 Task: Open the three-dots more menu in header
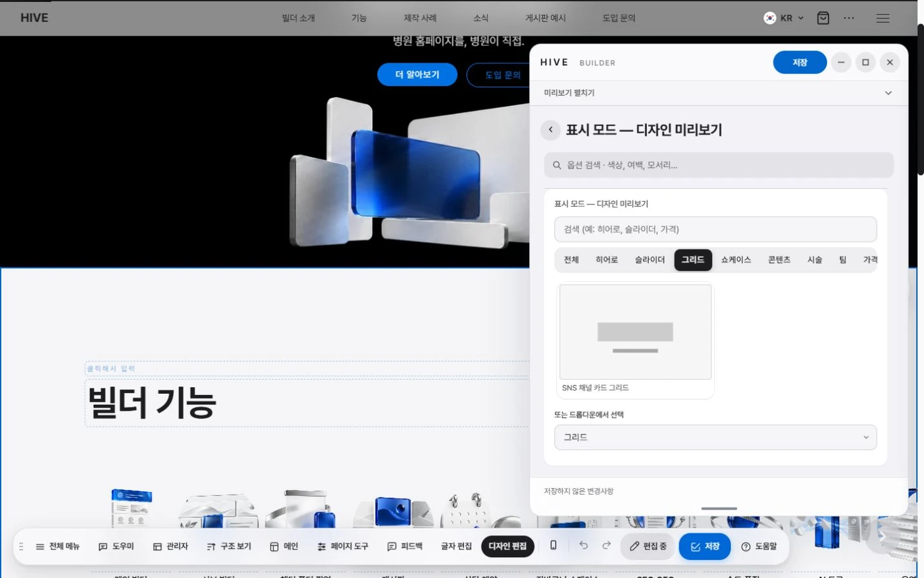click(849, 18)
